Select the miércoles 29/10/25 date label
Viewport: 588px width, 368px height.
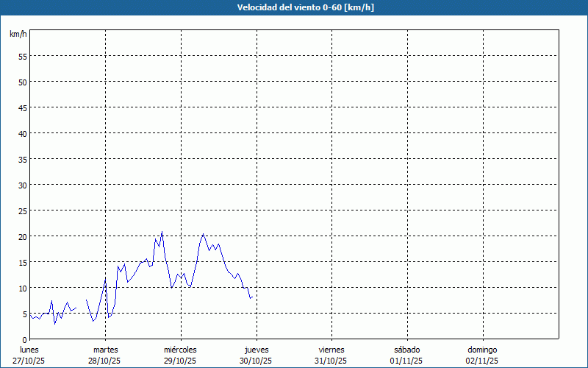click(180, 355)
